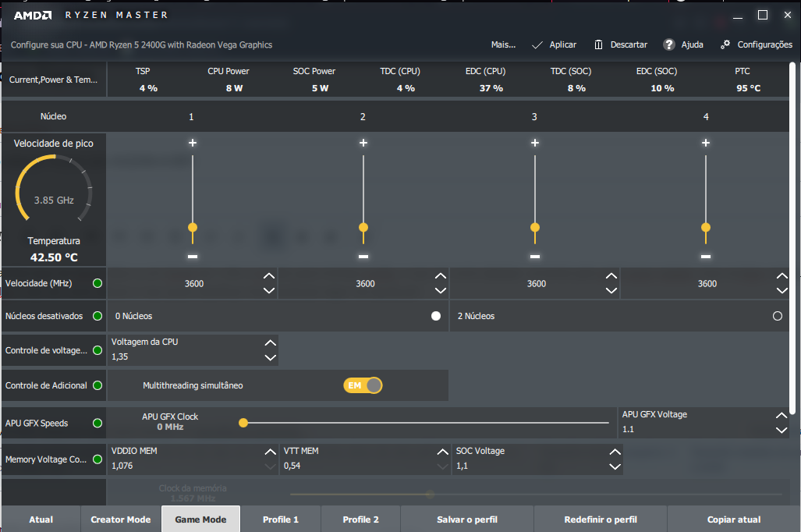Screen dimensions: 801x532
Task: Toggle the Controle de Adicional green indicator
Action: [97, 385]
